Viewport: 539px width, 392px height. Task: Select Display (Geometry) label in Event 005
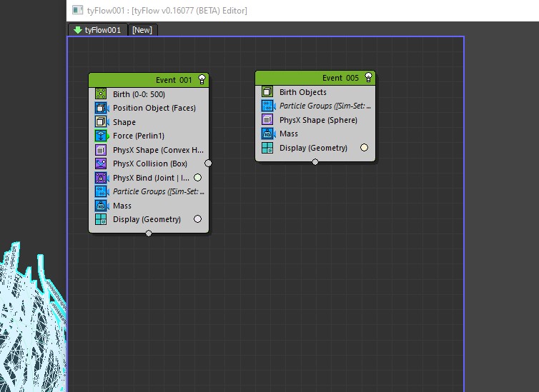pos(314,148)
